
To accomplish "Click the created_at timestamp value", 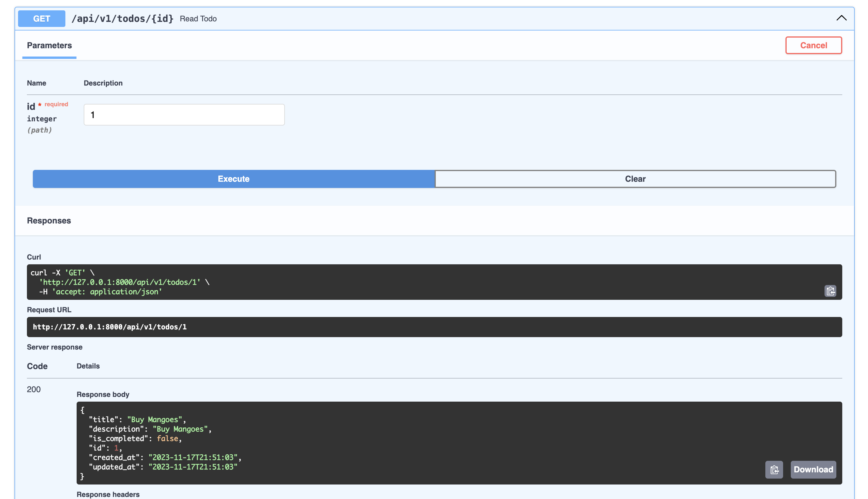I will (193, 457).
